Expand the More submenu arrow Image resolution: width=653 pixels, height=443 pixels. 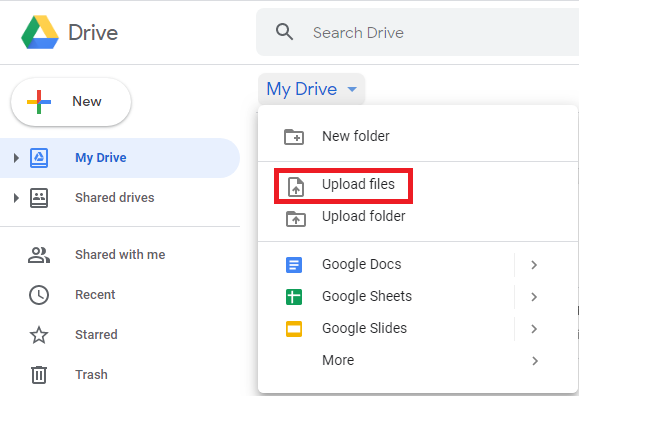click(535, 361)
